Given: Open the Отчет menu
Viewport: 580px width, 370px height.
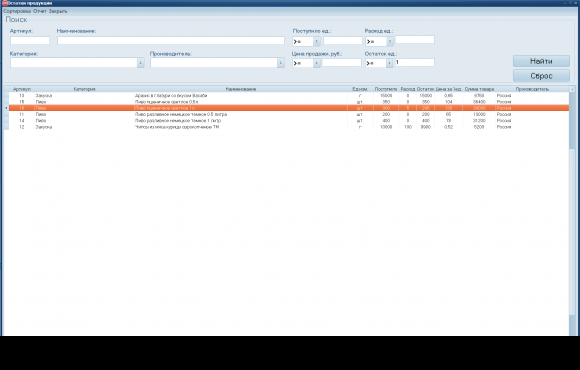Looking at the screenshot, I should click(40, 11).
